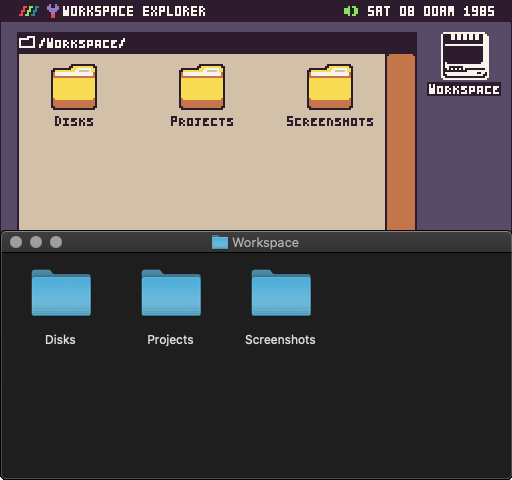Open the Projects folder in Workspace Explorer
The height and width of the screenshot is (480, 512).
(x=202, y=87)
